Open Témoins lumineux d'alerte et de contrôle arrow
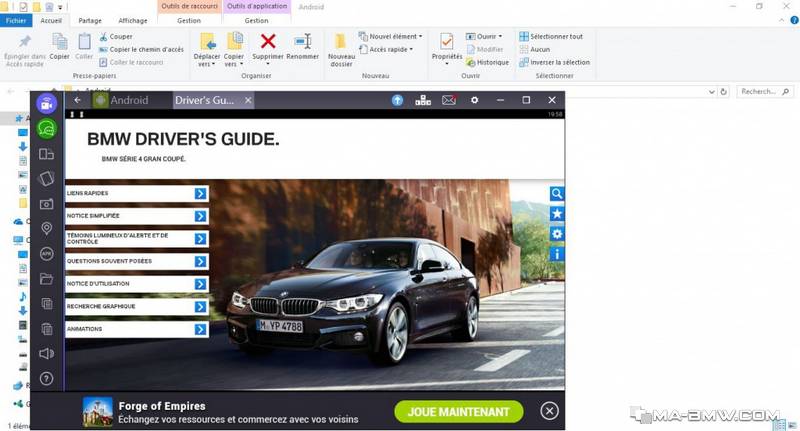Viewport: 800px width, 431px height. [201, 239]
